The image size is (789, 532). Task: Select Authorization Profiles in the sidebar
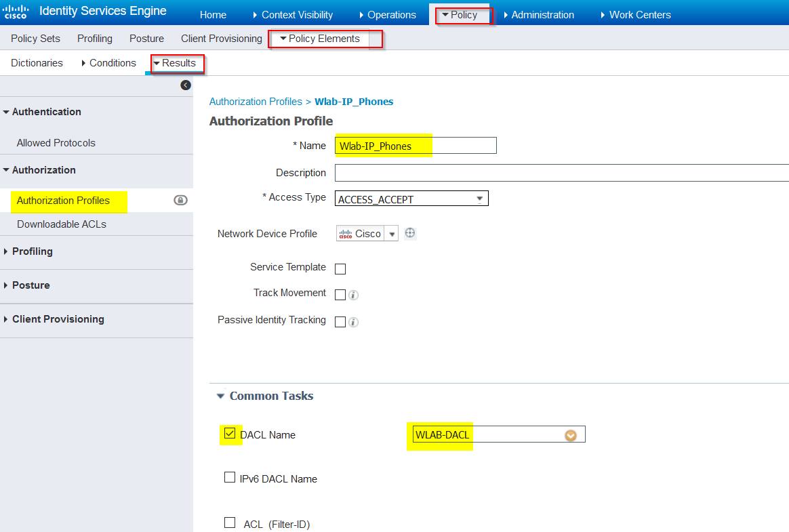[x=63, y=201]
